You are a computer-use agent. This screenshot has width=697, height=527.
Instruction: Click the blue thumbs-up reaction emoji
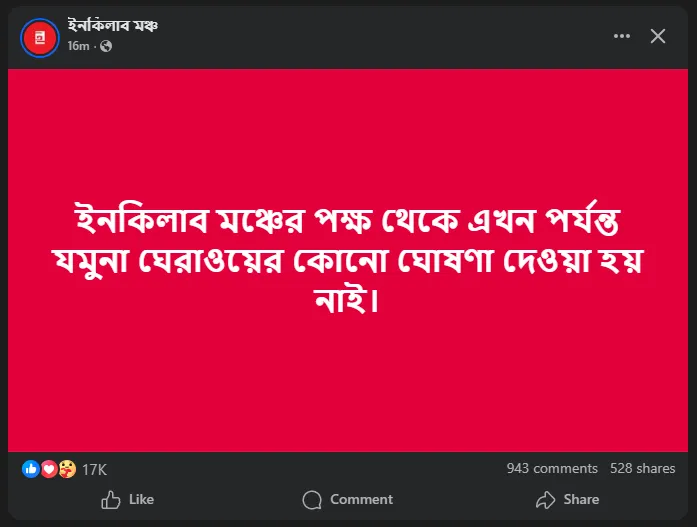coord(30,468)
